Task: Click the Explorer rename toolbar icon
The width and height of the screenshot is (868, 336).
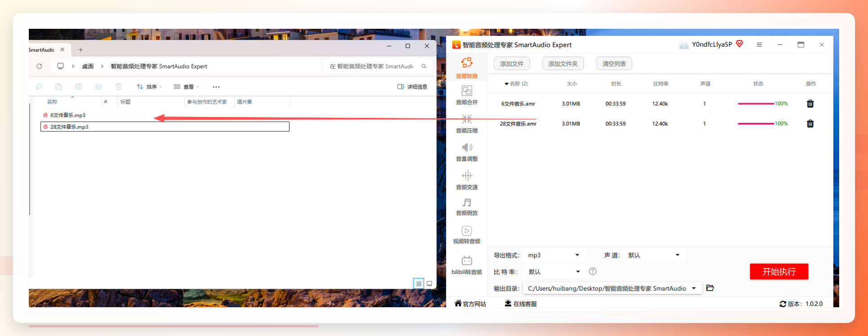Action: pos(78,86)
